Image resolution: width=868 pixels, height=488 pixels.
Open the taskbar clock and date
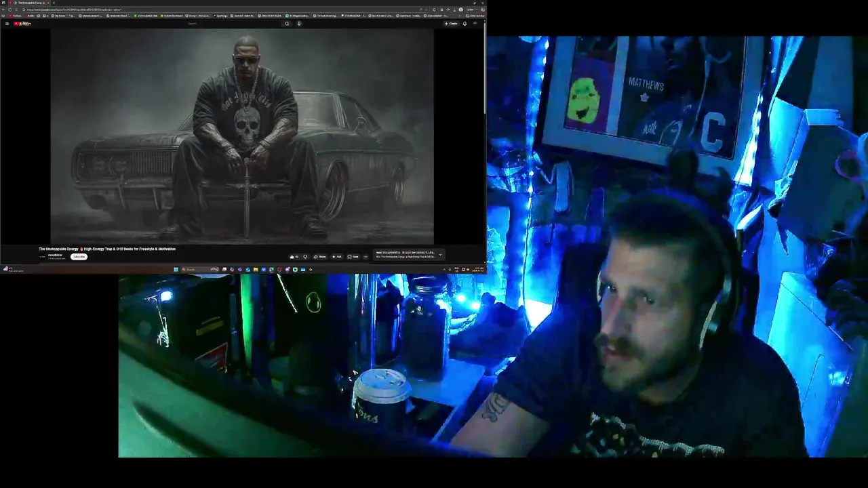479,269
